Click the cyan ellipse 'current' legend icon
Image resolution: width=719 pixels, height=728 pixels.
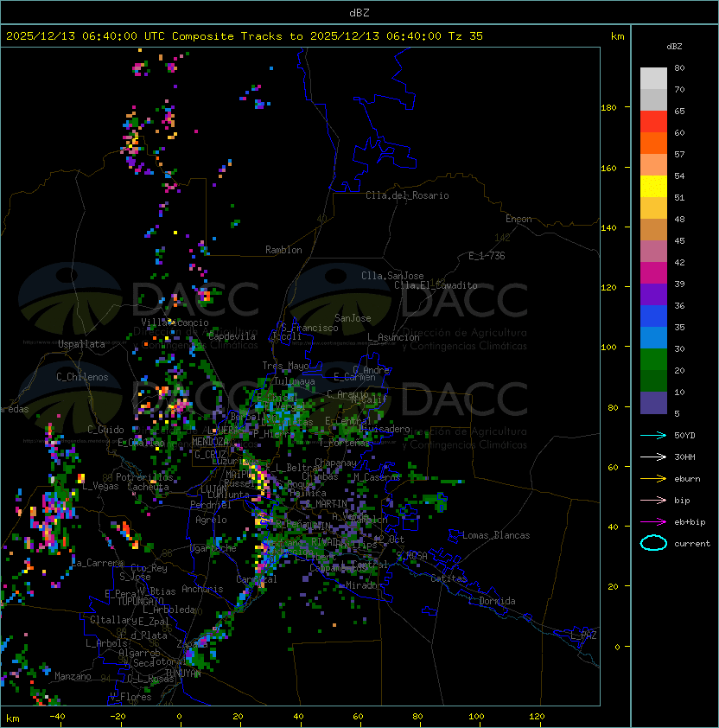[x=653, y=543]
